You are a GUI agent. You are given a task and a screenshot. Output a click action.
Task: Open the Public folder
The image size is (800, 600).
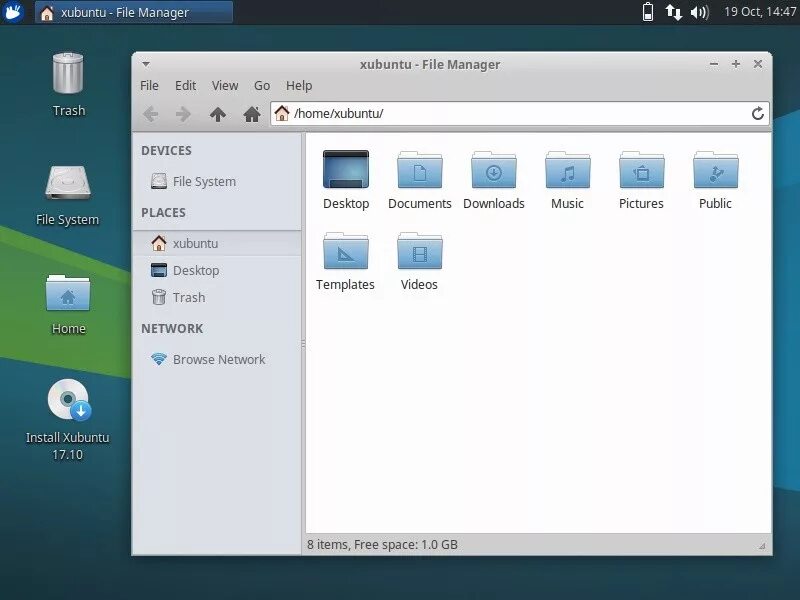715,180
